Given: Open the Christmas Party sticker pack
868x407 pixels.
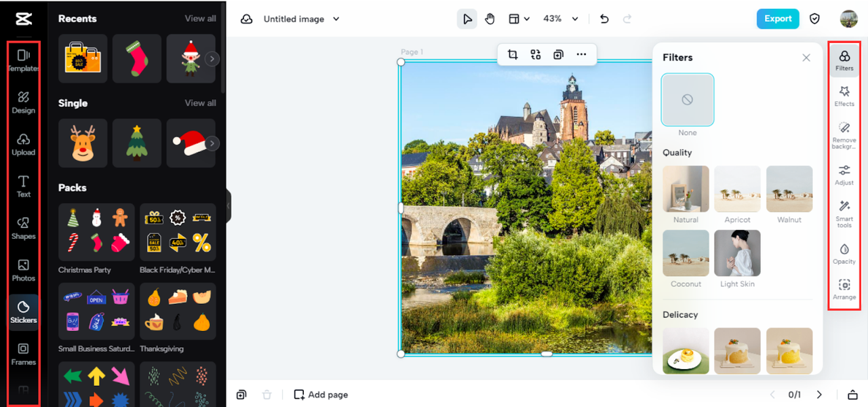Looking at the screenshot, I should 96,232.
